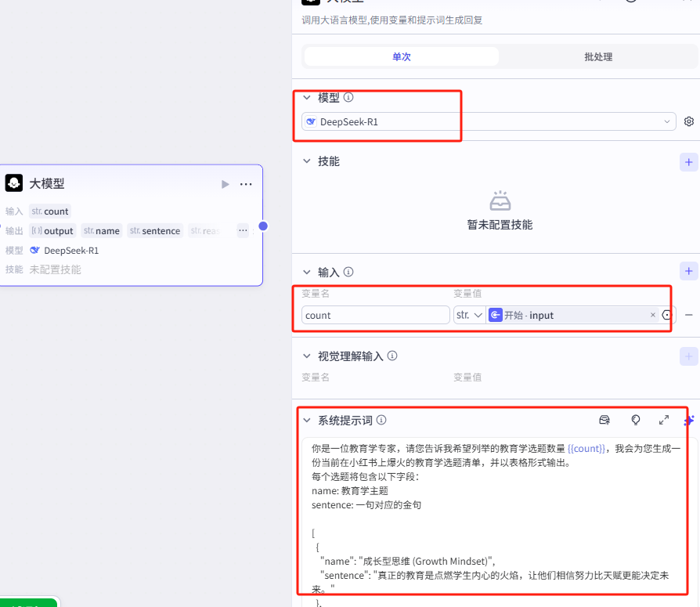
Task: Collapse the 视觉理解输入 section
Action: (x=306, y=356)
